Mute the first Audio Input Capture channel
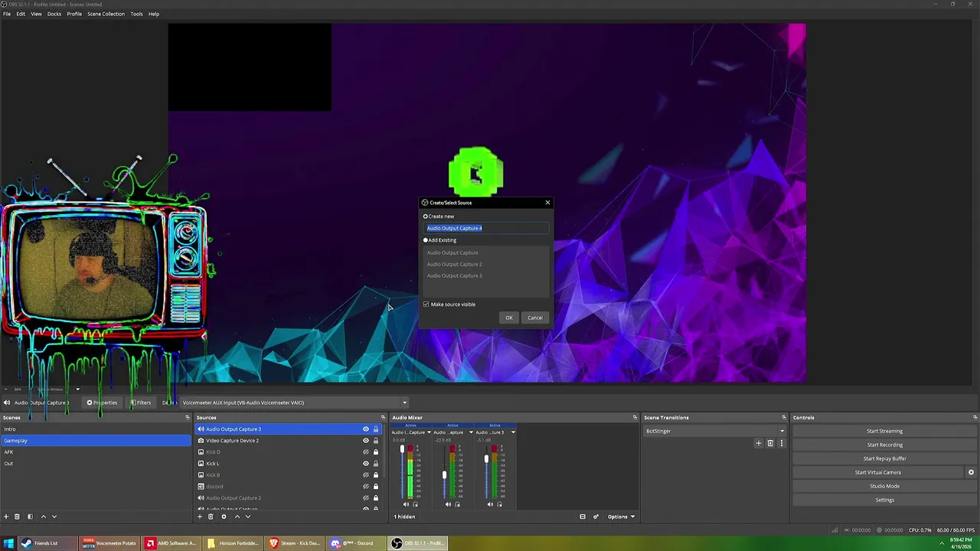The width and height of the screenshot is (980, 551). click(x=406, y=504)
